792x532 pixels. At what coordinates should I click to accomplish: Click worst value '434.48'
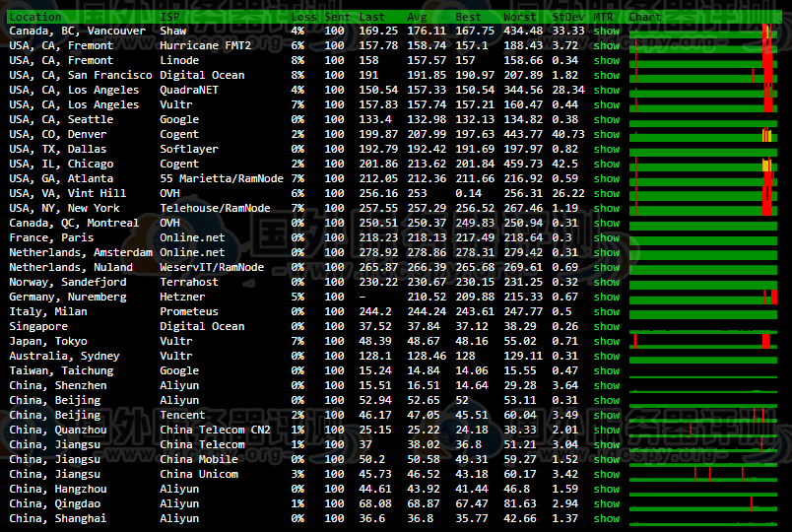click(523, 31)
